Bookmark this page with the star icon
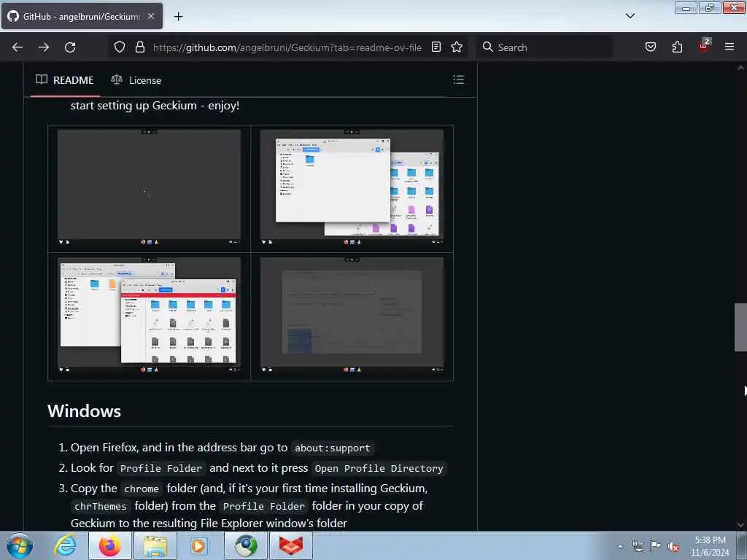The width and height of the screenshot is (747, 560). [457, 47]
